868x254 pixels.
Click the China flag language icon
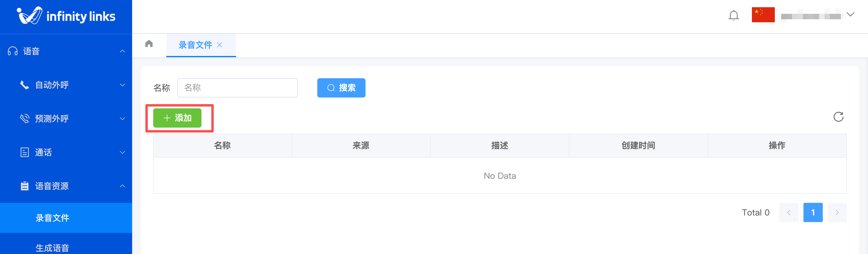click(x=763, y=15)
